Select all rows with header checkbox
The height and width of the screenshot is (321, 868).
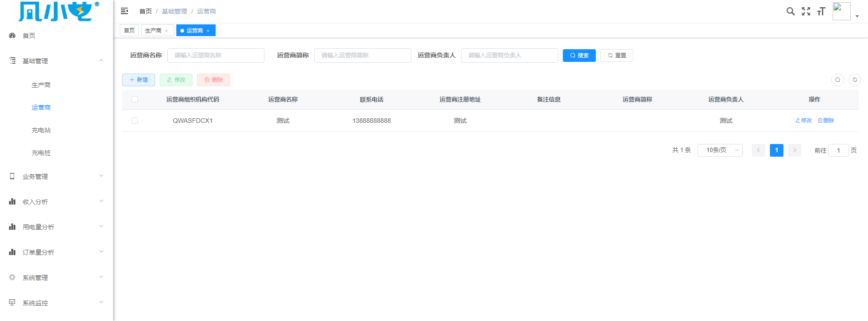click(x=135, y=99)
